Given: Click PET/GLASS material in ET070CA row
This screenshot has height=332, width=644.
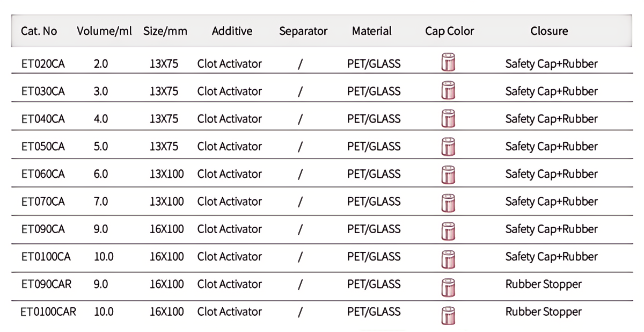Looking at the screenshot, I should point(374,201).
